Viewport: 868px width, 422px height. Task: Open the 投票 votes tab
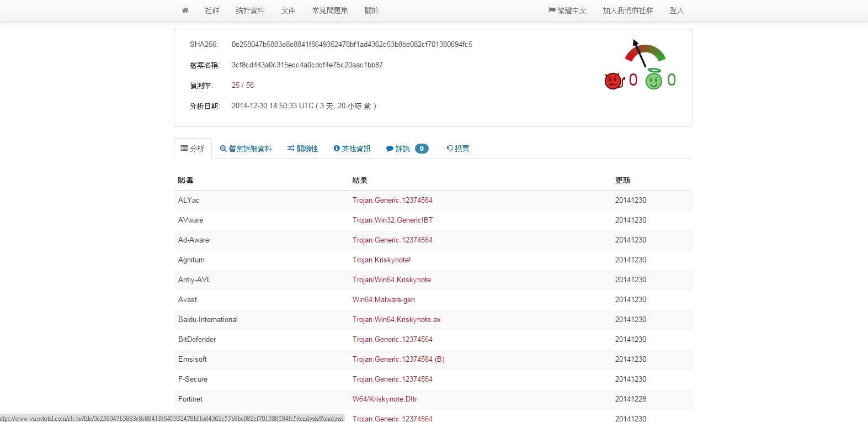pos(458,149)
